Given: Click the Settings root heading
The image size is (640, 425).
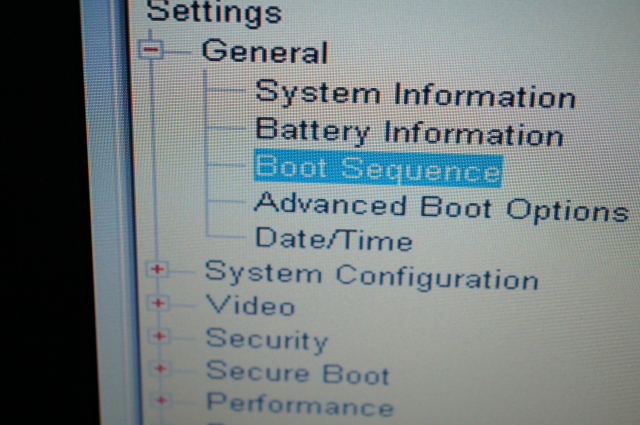Looking at the screenshot, I should [214, 12].
